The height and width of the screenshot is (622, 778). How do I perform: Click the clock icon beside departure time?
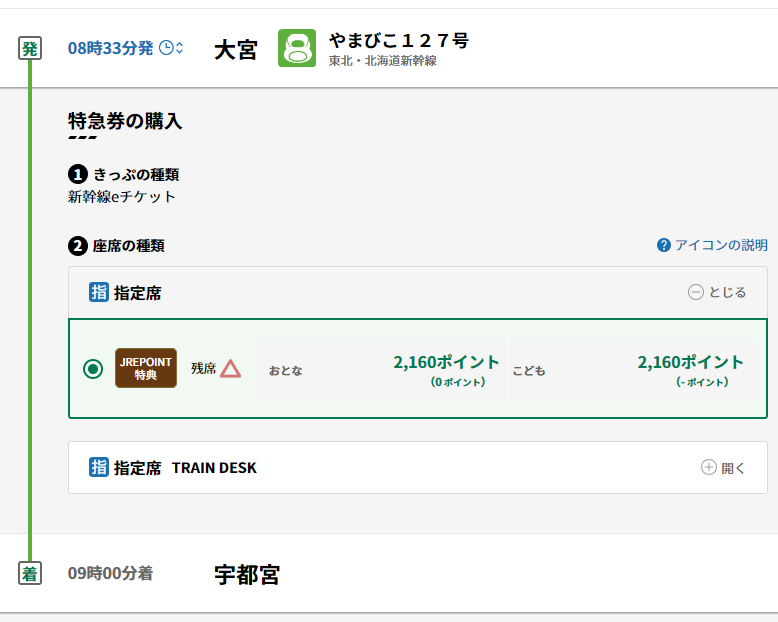coord(166,48)
